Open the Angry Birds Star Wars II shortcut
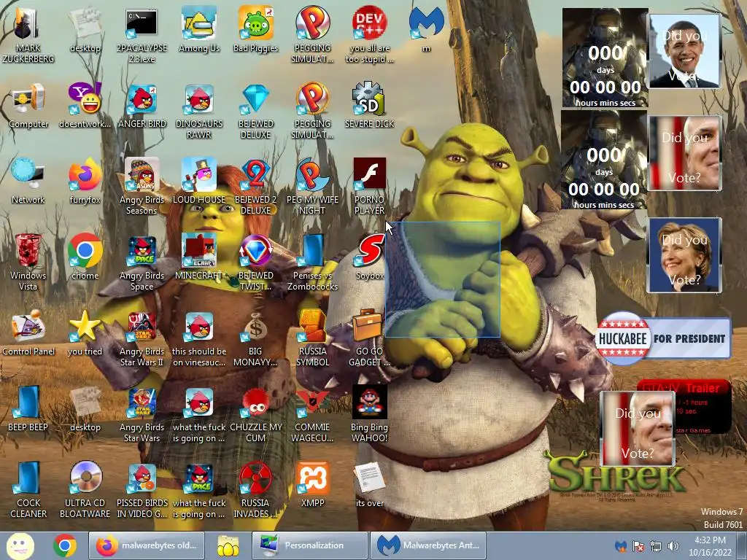The height and width of the screenshot is (560, 747). point(142,338)
